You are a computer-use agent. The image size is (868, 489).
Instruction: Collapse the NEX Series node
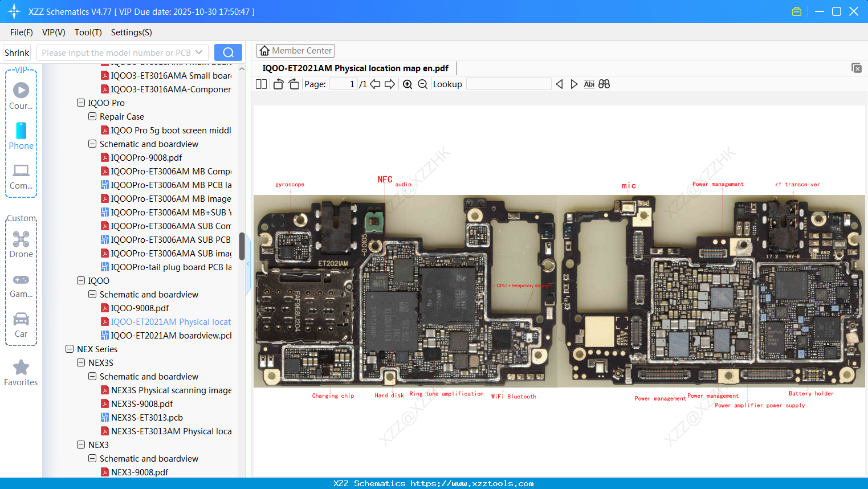[70, 349]
